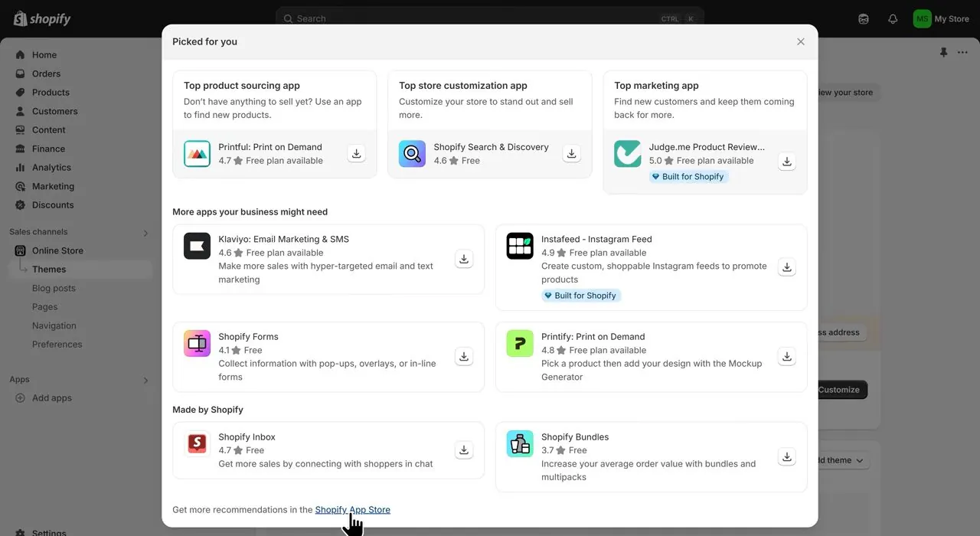Open the Shopify Bundles title

(x=575, y=437)
